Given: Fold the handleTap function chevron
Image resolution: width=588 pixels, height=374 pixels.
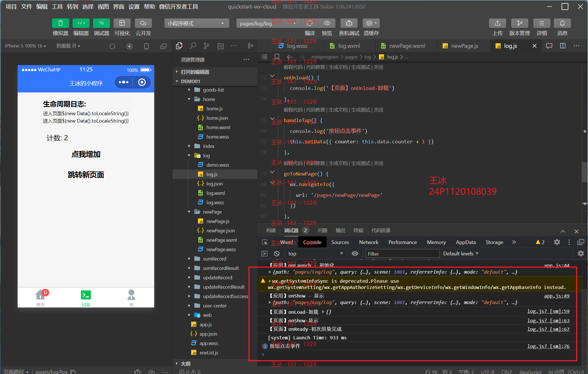Looking at the screenshot, I should pyautogui.click(x=272, y=119).
